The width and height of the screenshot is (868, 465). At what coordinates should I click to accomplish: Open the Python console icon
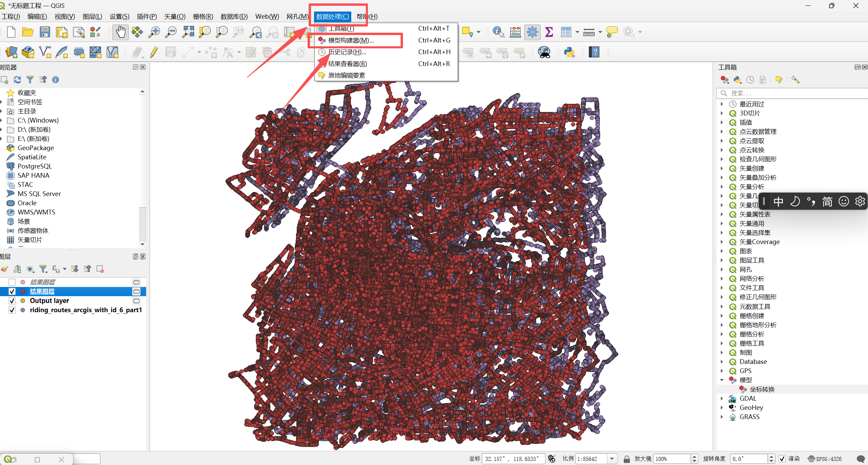(x=569, y=52)
